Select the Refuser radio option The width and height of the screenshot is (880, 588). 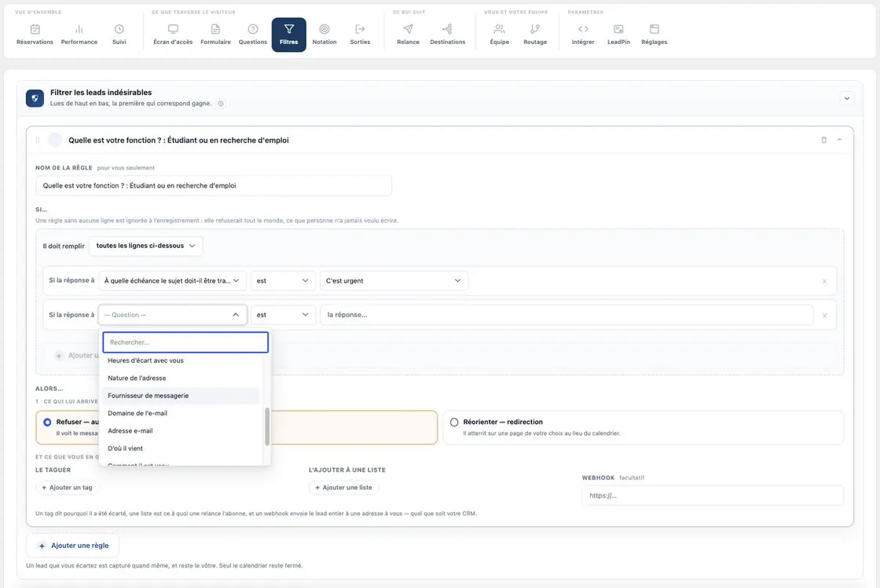[47, 422]
